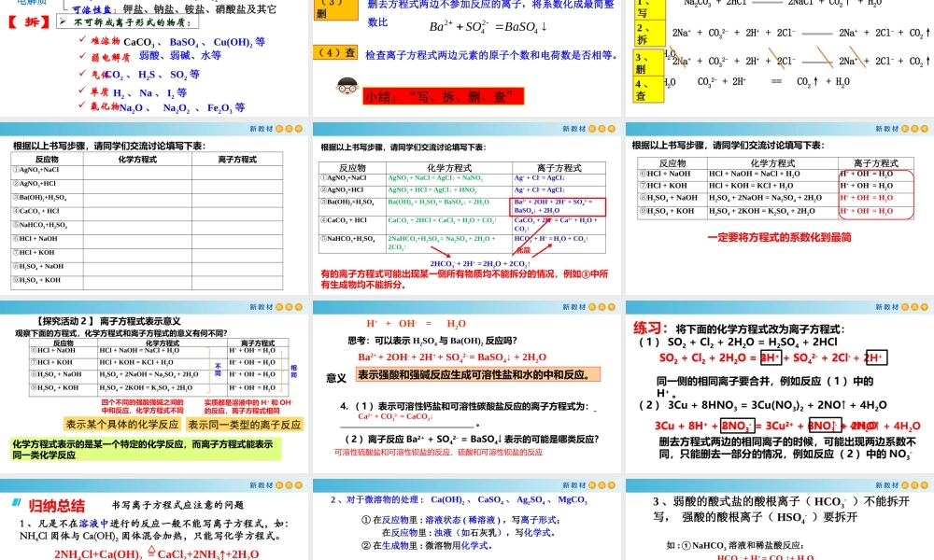Viewport: 934px width, 560px height.
Task: Click the red answer 可溶性硫酸盐和可溶性钡盐的反应
Action: (x=438, y=453)
